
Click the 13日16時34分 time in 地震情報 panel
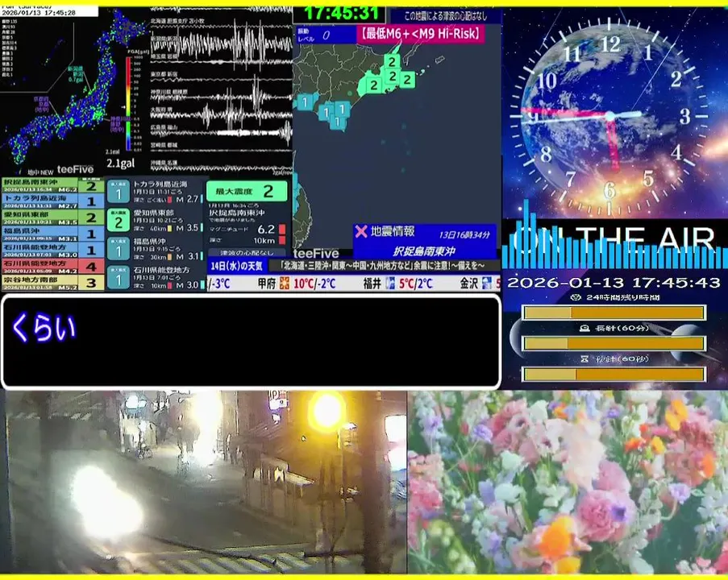[x=464, y=234]
